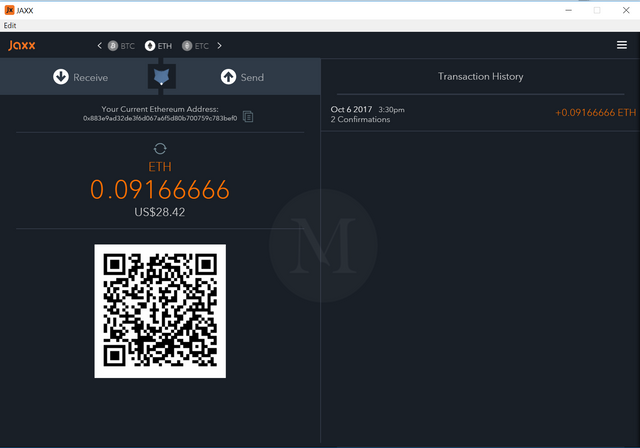Open ShapeShift fox icon

[x=162, y=76]
